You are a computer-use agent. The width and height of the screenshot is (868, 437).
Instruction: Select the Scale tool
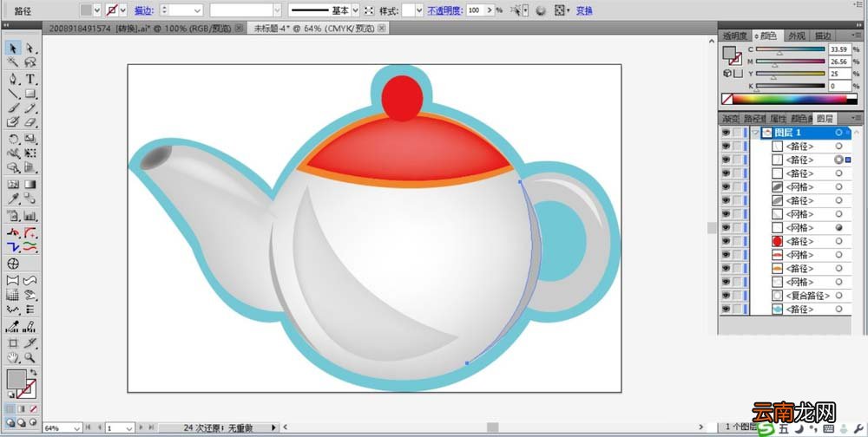coord(30,139)
